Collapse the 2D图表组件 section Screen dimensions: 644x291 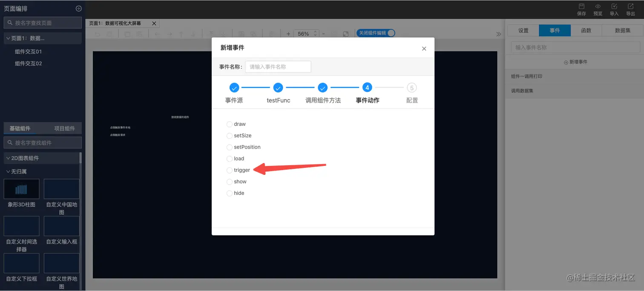[8, 158]
